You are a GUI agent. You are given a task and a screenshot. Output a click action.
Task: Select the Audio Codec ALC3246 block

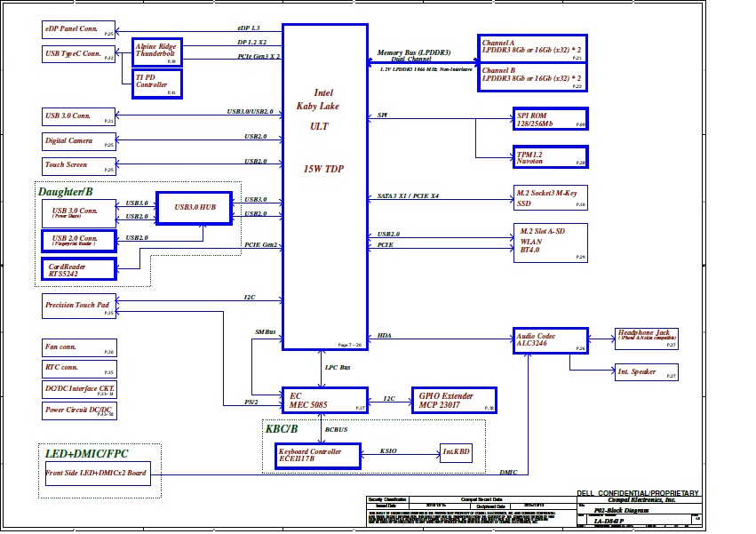(x=551, y=340)
